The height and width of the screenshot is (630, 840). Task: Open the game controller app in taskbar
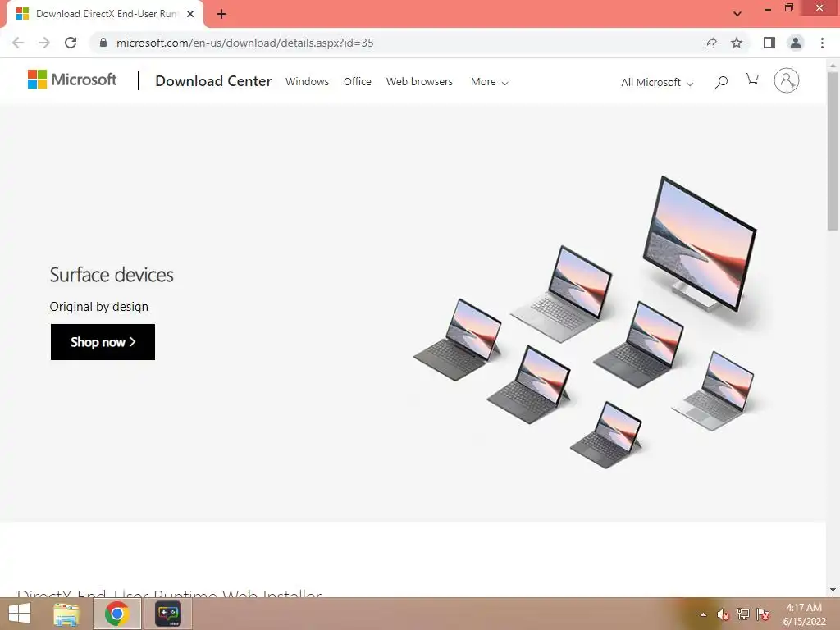coord(167,614)
